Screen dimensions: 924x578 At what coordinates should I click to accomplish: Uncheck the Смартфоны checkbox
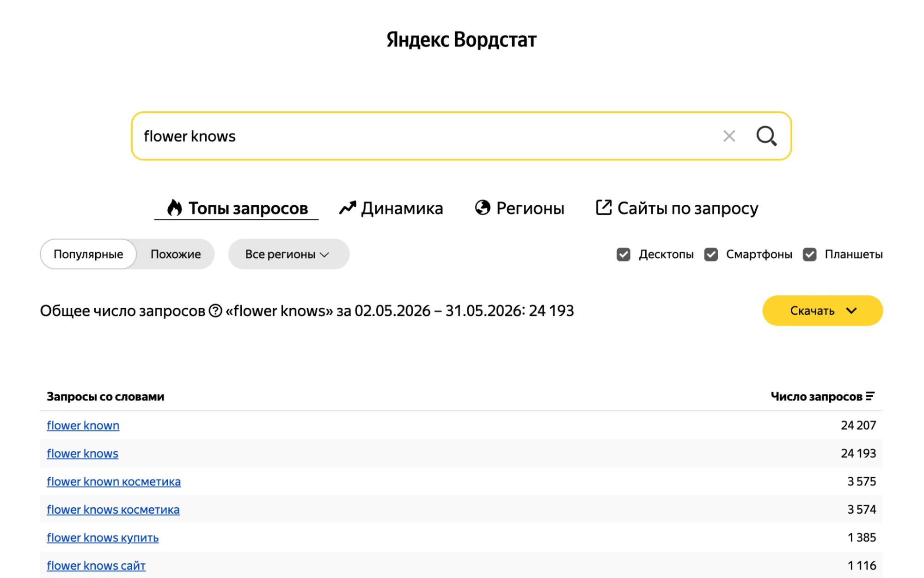[711, 255]
